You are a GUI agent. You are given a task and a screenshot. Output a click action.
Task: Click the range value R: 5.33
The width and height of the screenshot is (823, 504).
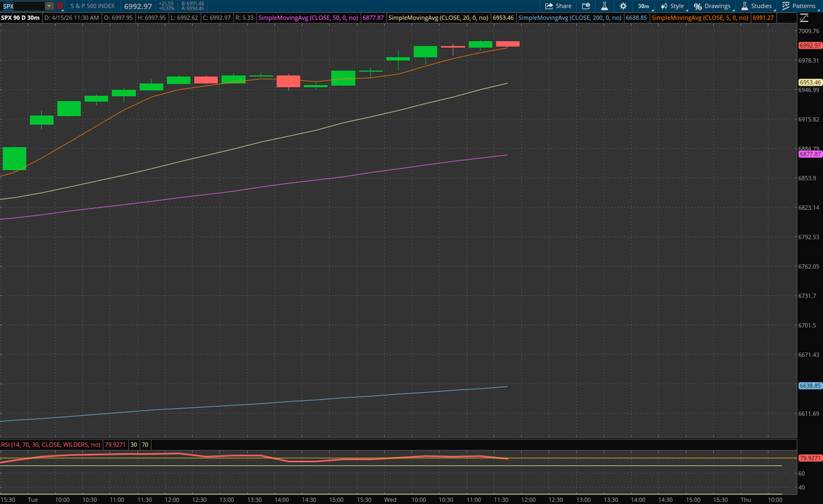pyautogui.click(x=245, y=17)
